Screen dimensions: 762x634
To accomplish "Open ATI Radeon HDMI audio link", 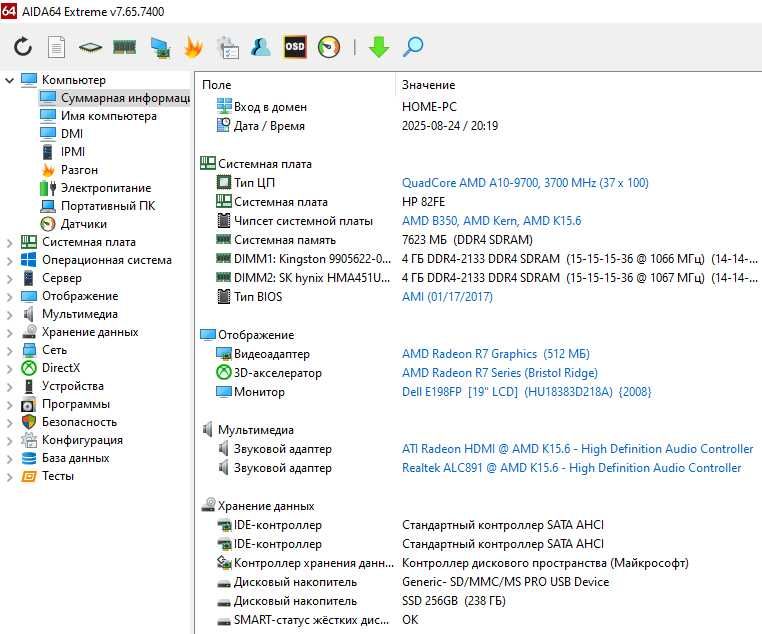I will coord(577,448).
